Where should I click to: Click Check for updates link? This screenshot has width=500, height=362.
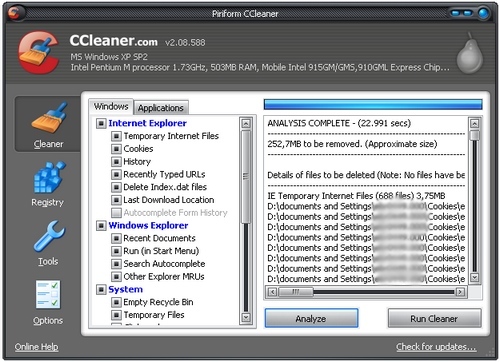coord(436,347)
